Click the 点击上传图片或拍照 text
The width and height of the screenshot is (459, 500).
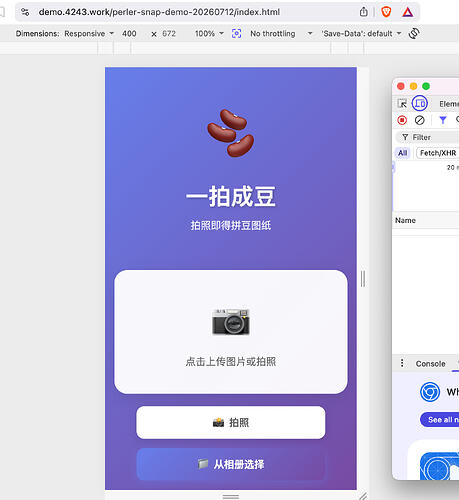(x=231, y=361)
